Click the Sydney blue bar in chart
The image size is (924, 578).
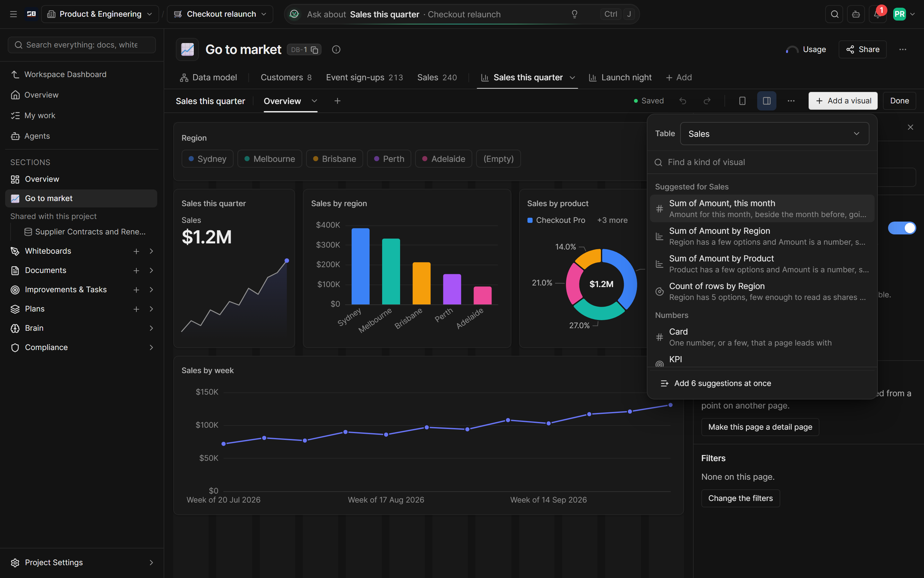tap(360, 266)
